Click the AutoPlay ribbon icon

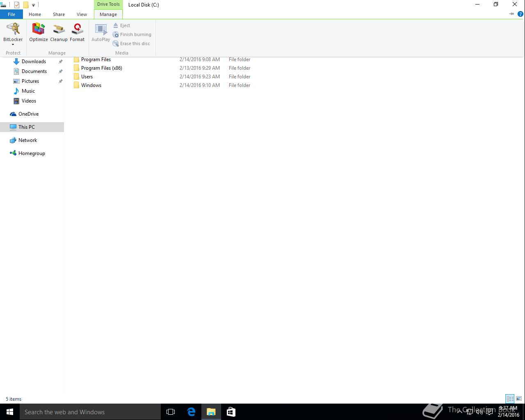(x=100, y=32)
